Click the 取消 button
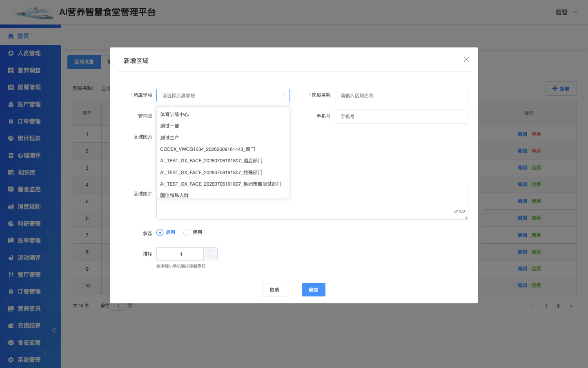Image resolution: width=588 pixels, height=368 pixels. pyautogui.click(x=274, y=290)
